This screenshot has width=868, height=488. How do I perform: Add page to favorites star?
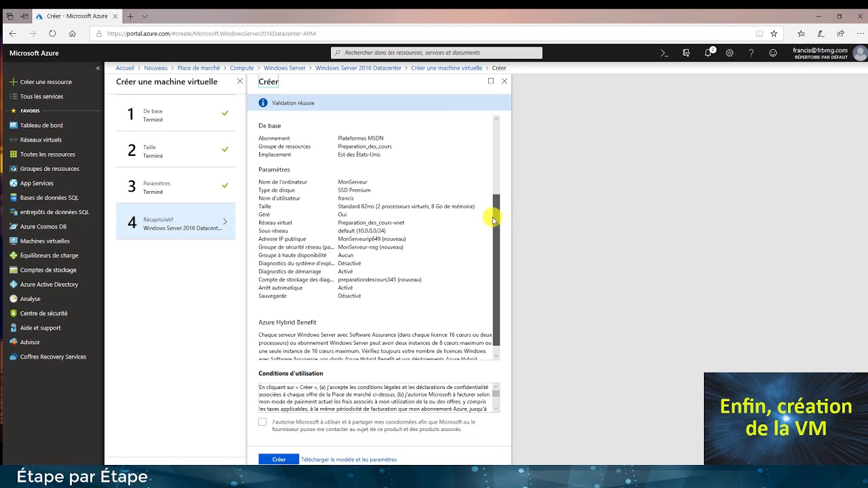pos(774,33)
